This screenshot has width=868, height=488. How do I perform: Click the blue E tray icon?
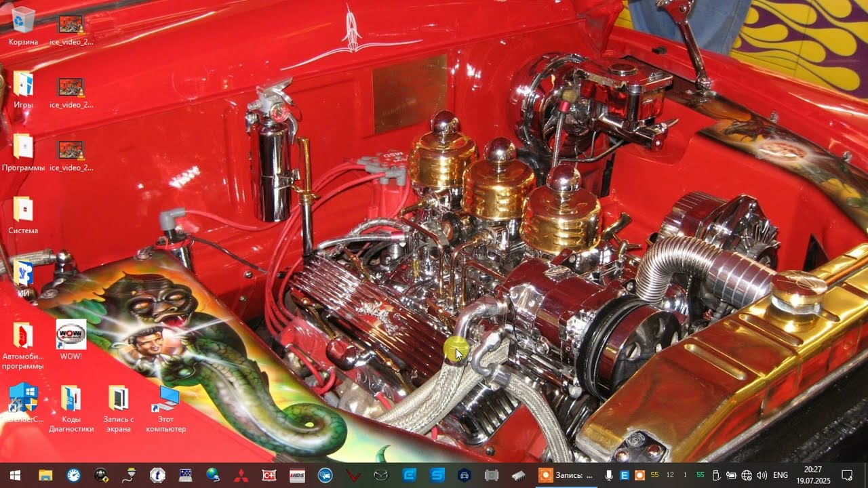[x=625, y=475]
